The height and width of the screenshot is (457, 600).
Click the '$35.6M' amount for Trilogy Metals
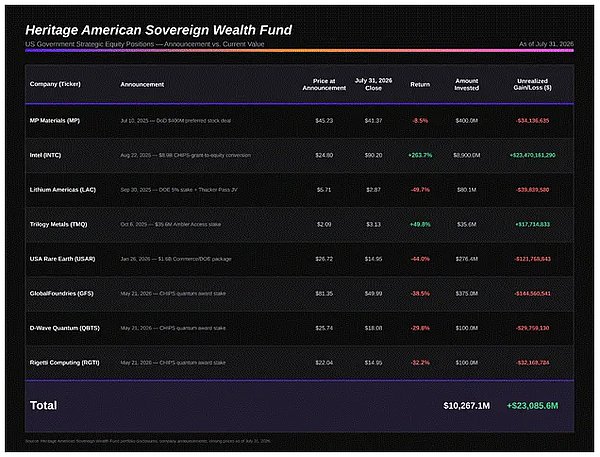coord(466,224)
